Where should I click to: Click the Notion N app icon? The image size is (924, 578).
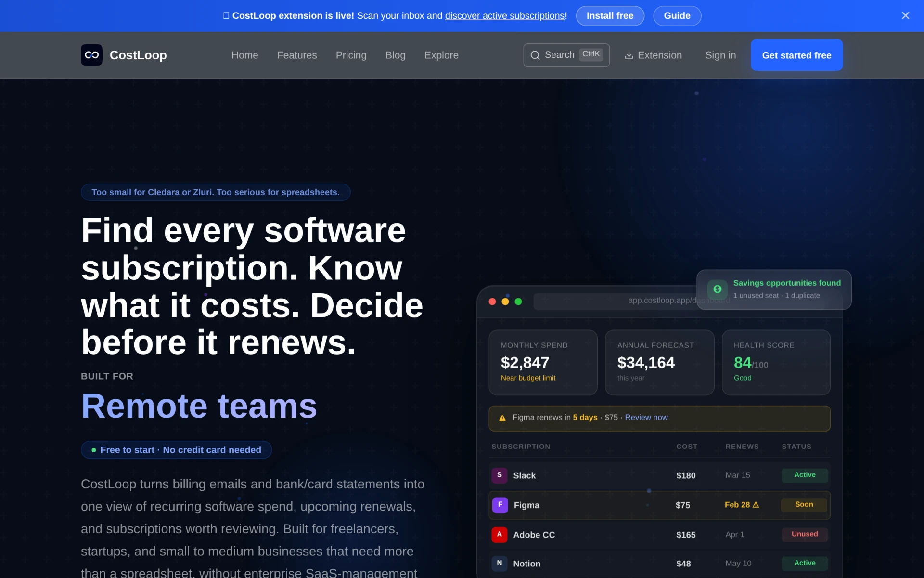coord(500,564)
